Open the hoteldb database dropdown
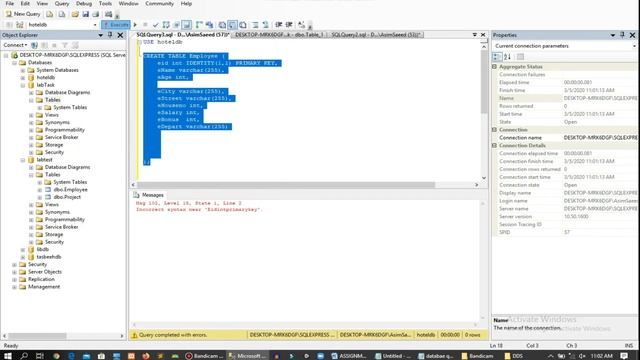640x360 pixels. (x=95, y=25)
